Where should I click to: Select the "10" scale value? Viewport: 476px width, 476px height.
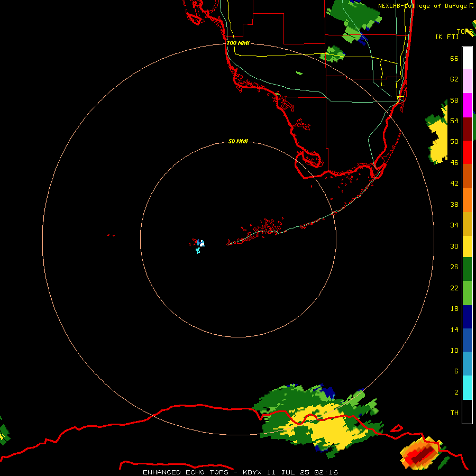454,350
